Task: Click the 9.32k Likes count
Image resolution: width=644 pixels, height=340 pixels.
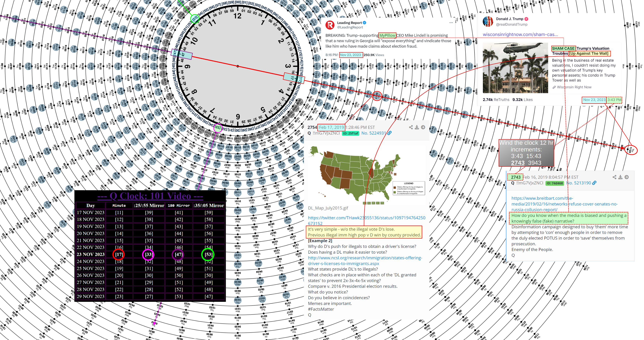Action: 522,100
